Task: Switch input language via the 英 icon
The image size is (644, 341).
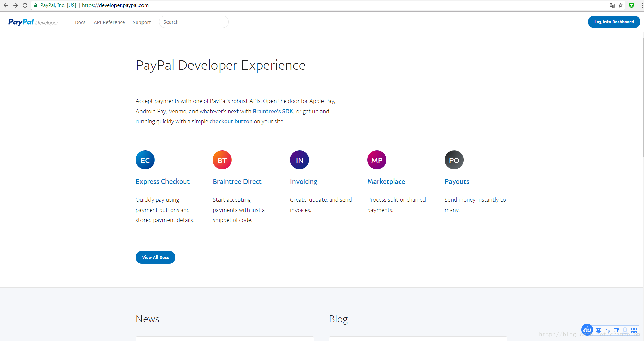Action: coord(599,331)
